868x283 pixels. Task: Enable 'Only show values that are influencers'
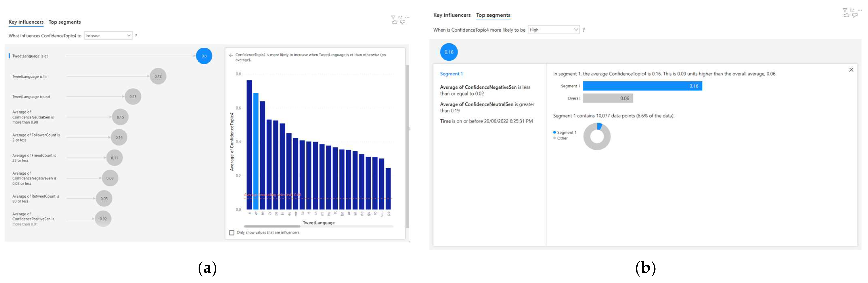(x=231, y=233)
